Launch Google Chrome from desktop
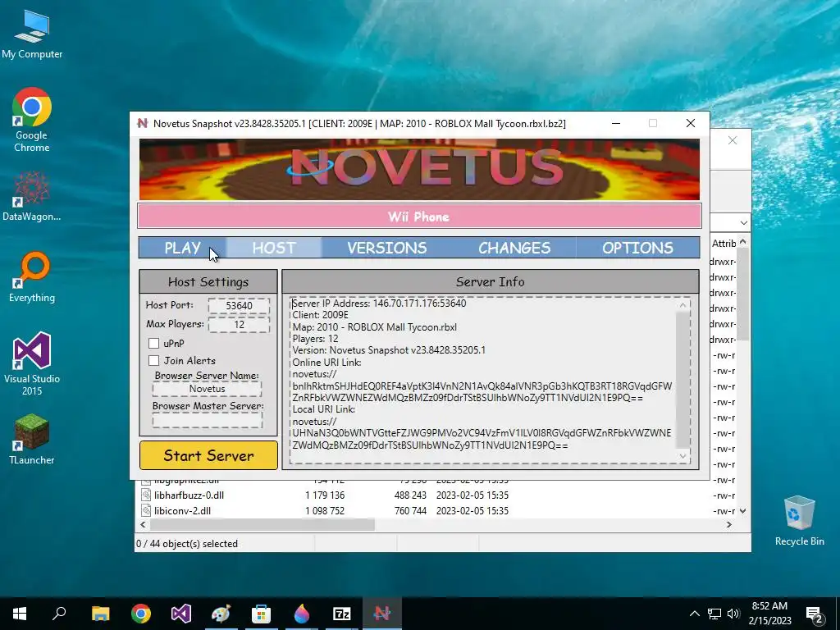This screenshot has width=840, height=630. coord(32,119)
